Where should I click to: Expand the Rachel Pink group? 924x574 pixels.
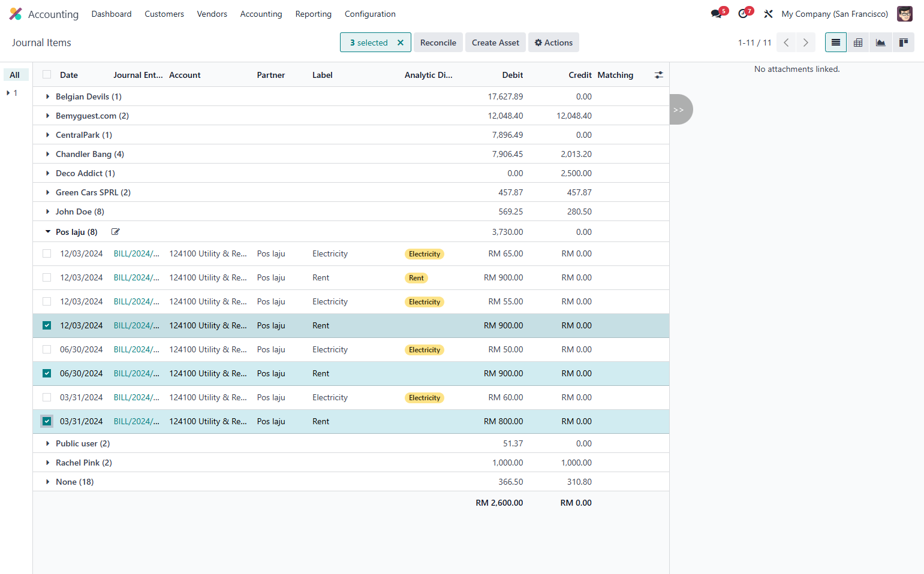(x=48, y=463)
